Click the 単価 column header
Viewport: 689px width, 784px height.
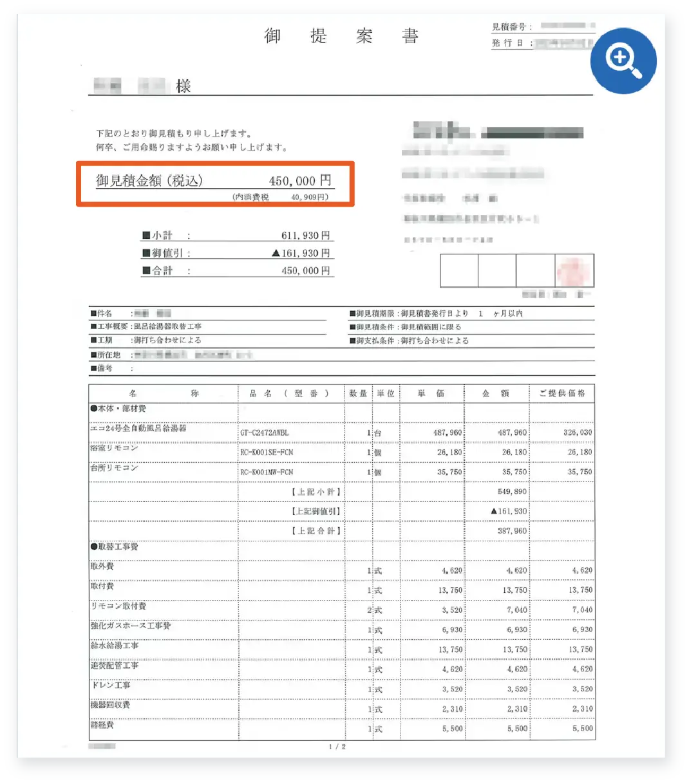(431, 393)
